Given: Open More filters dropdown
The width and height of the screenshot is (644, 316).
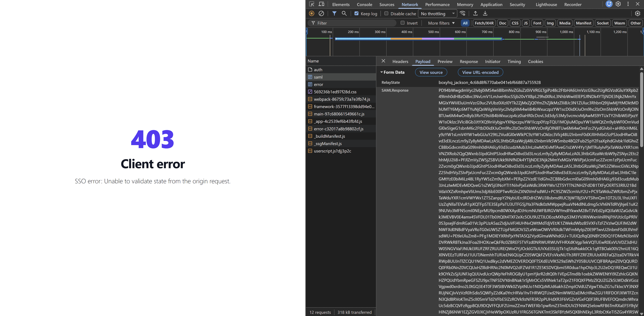Looking at the screenshot, I should [441, 23].
